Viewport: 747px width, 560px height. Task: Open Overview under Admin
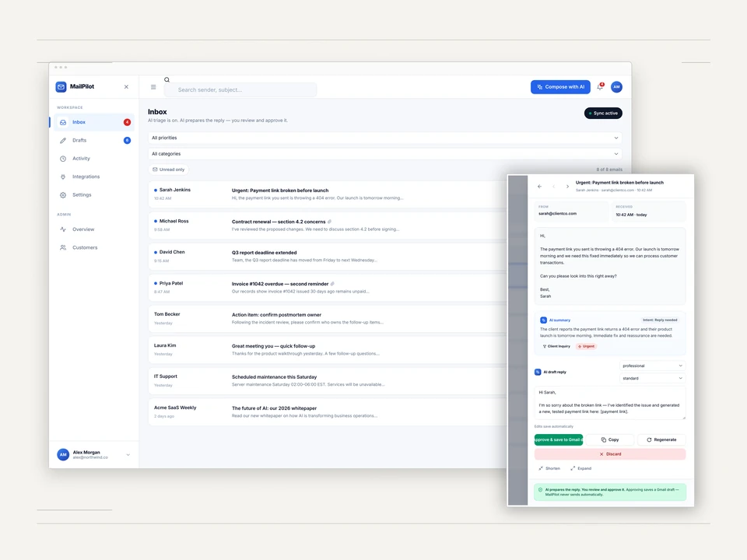(x=93, y=229)
